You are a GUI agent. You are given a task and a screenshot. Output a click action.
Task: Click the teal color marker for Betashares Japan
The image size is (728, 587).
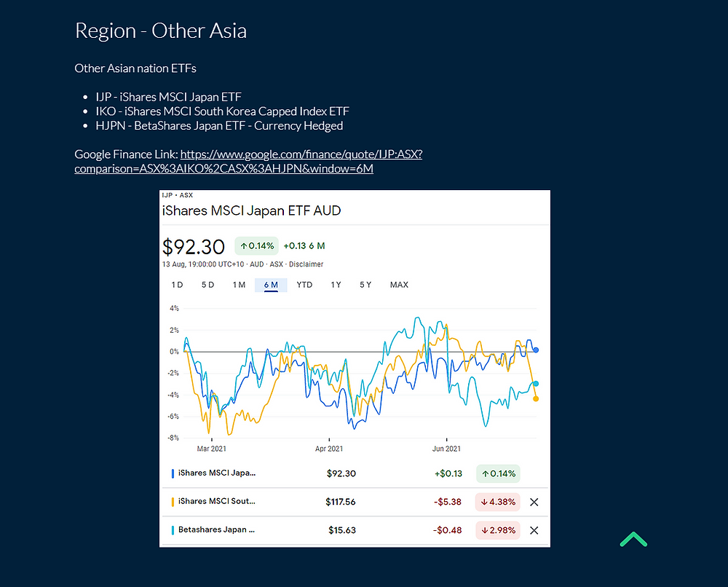[173, 530]
